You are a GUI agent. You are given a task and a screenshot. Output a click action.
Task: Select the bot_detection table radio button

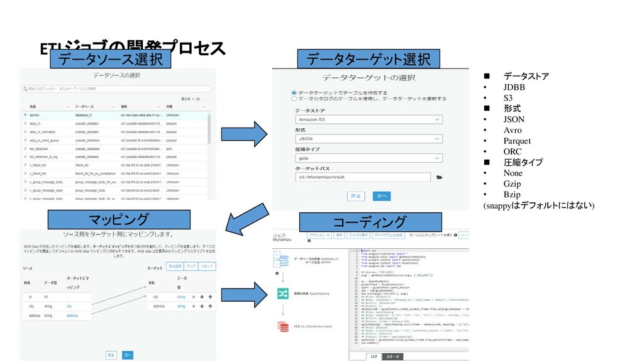[x=25, y=148]
